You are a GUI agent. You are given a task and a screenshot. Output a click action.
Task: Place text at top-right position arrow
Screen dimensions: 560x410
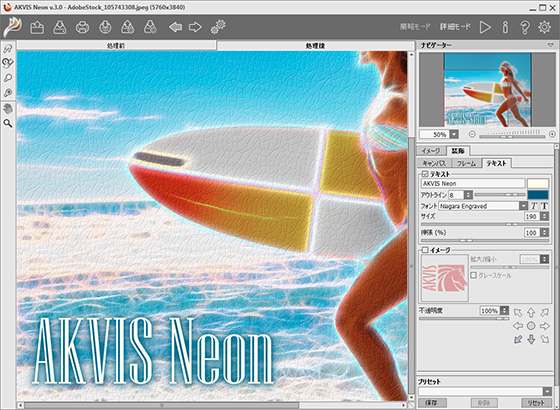click(544, 313)
